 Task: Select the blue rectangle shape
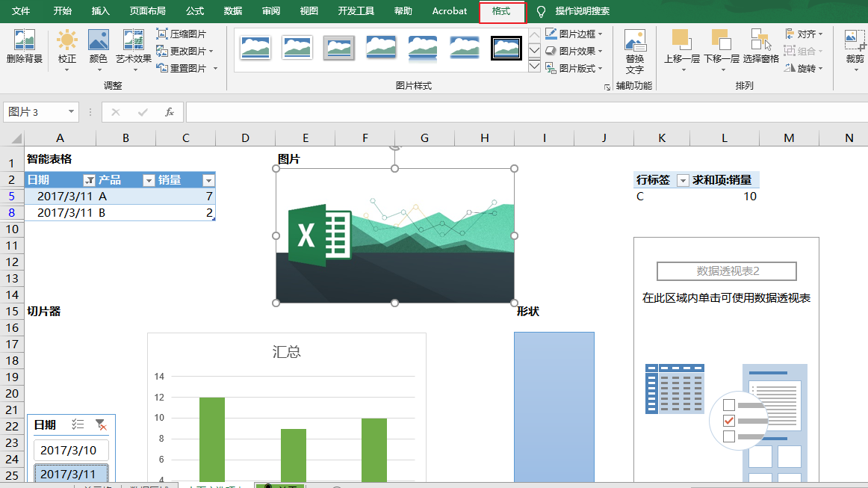554,407
